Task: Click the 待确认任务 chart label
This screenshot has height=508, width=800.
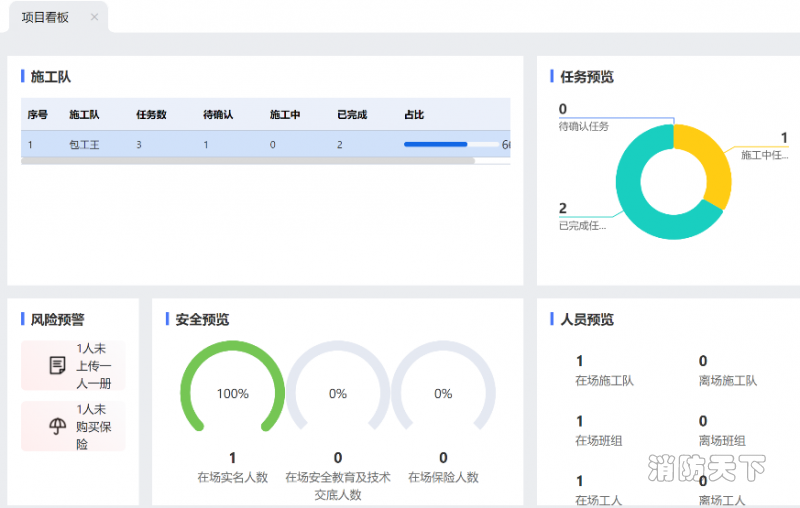Action: (x=583, y=126)
